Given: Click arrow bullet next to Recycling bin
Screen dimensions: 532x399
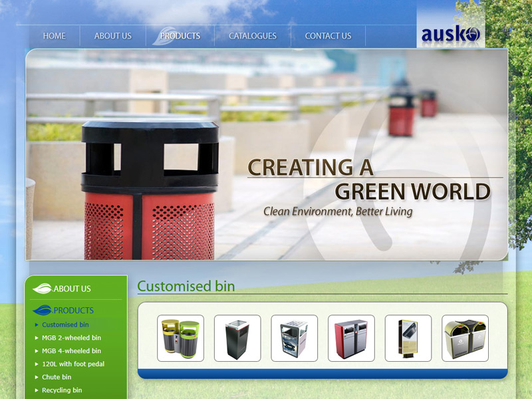Looking at the screenshot, I should [37, 390].
